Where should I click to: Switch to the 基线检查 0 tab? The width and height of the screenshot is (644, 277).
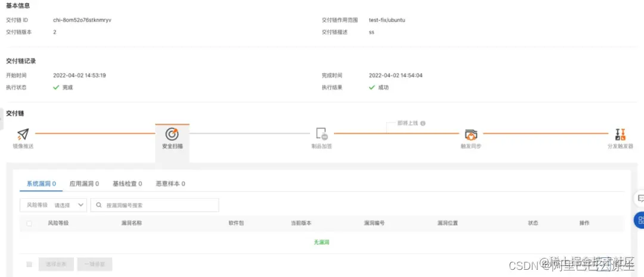tap(128, 184)
